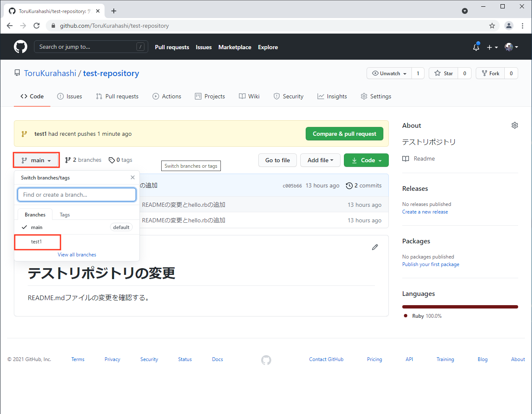This screenshot has width=532, height=414.
Task: Select the Code tab
Action: coord(32,96)
